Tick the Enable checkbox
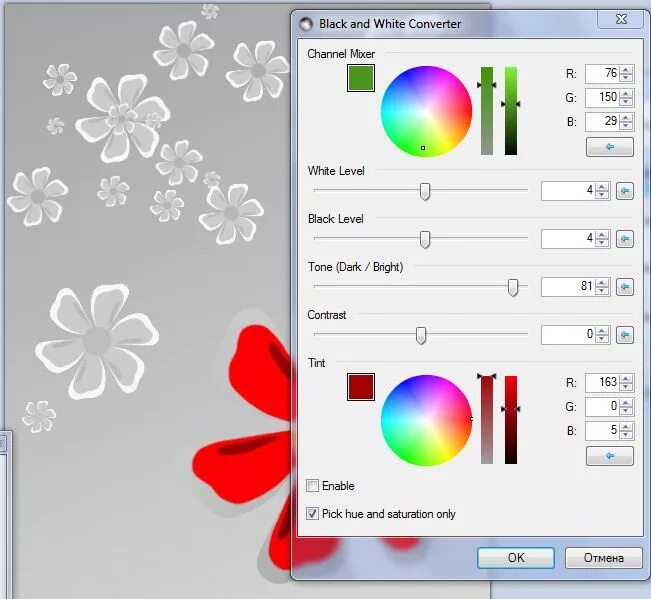Viewport: 651px width, 599px height. tap(312, 485)
